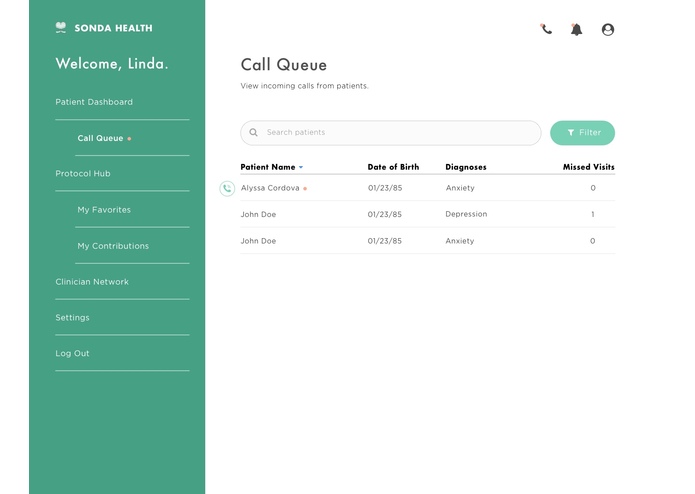The height and width of the screenshot is (494, 695).
Task: Open Settings in sidebar
Action: [72, 318]
